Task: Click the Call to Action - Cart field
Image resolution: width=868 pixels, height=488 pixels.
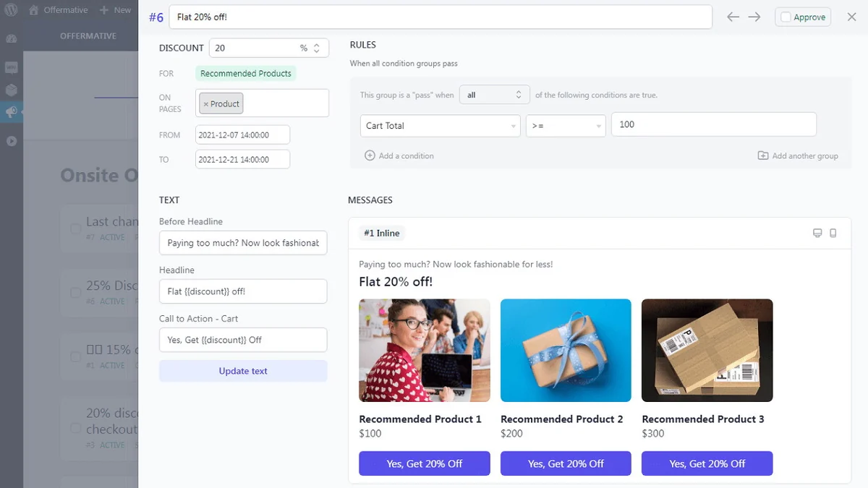Action: click(243, 340)
